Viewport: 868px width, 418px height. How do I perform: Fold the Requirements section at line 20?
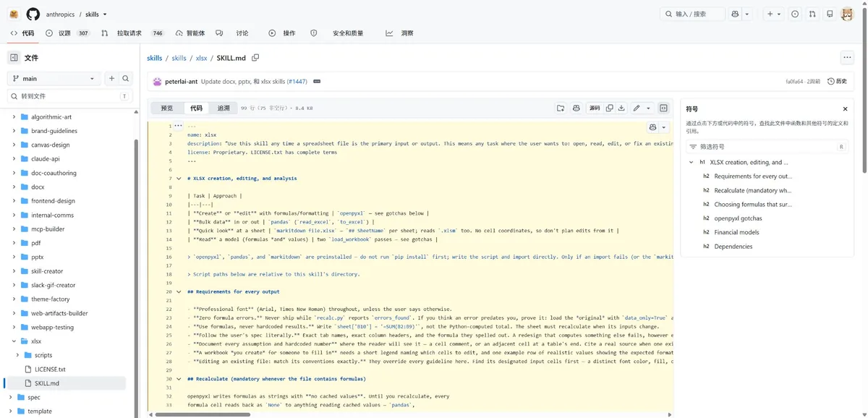(x=179, y=292)
